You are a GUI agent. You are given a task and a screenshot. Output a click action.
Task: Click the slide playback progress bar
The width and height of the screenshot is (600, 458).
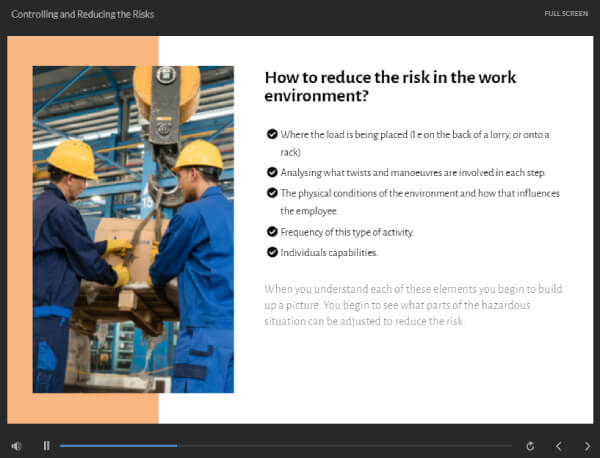click(x=285, y=445)
